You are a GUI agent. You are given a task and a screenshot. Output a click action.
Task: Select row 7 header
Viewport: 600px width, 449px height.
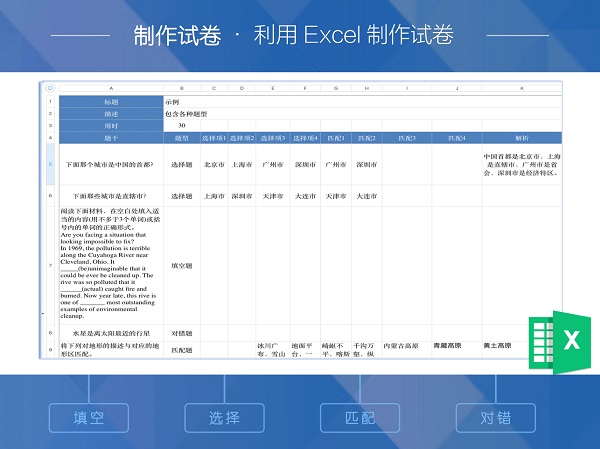click(x=51, y=265)
